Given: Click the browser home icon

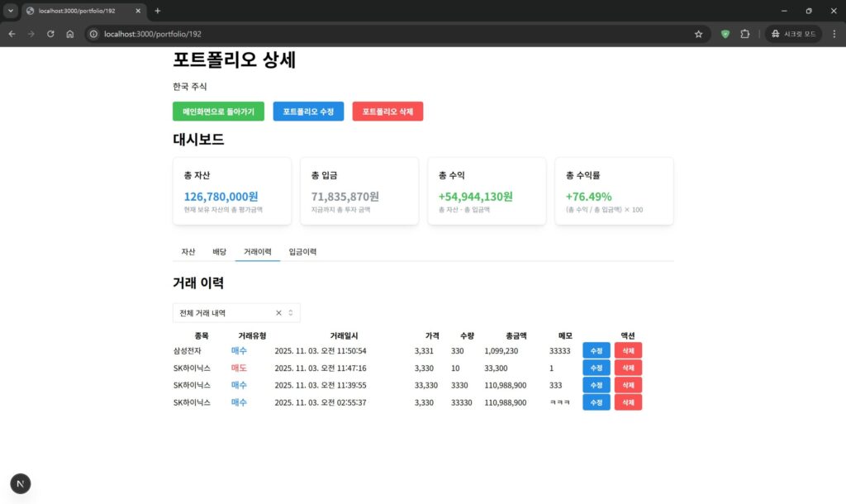Looking at the screenshot, I should (x=70, y=34).
